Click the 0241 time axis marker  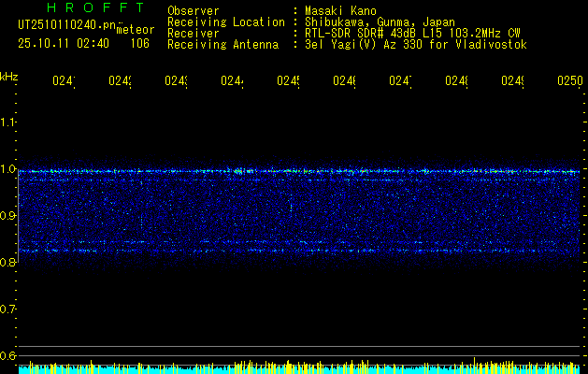tap(64, 81)
